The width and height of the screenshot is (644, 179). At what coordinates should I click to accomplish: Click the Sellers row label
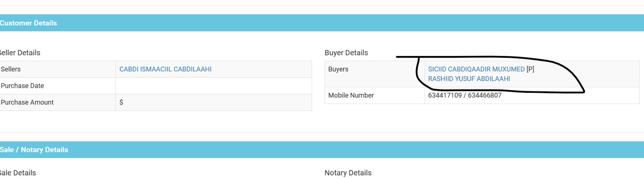[58, 69]
